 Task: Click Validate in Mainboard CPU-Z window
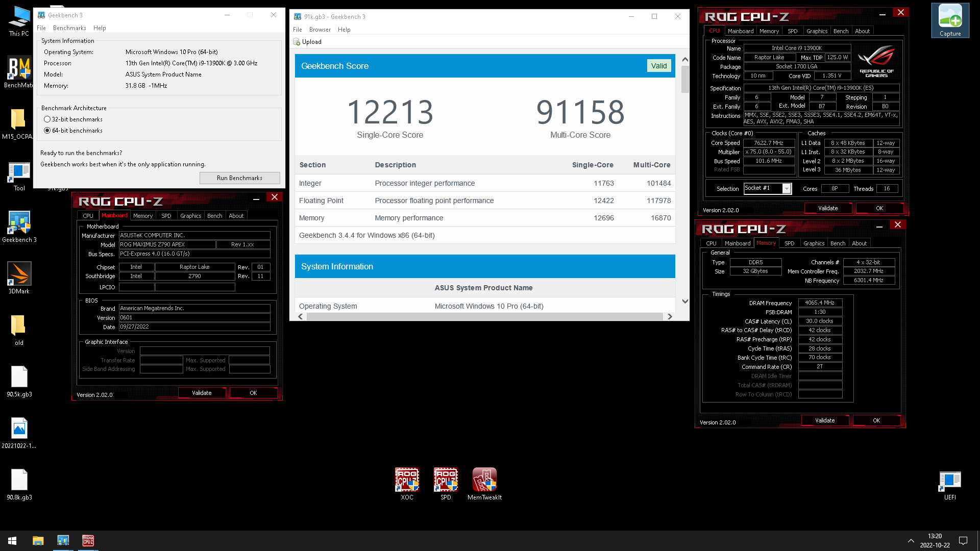(x=202, y=393)
